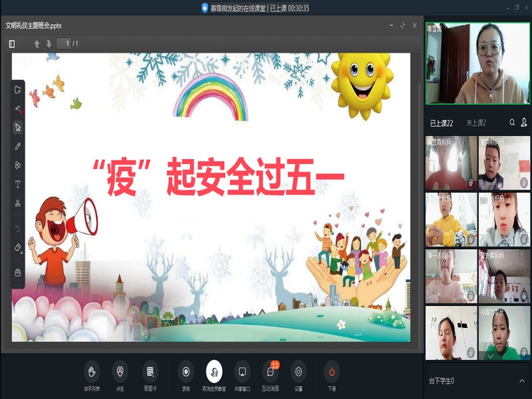Choose the eraser tool
This screenshot has width=532, height=399.
tap(18, 247)
